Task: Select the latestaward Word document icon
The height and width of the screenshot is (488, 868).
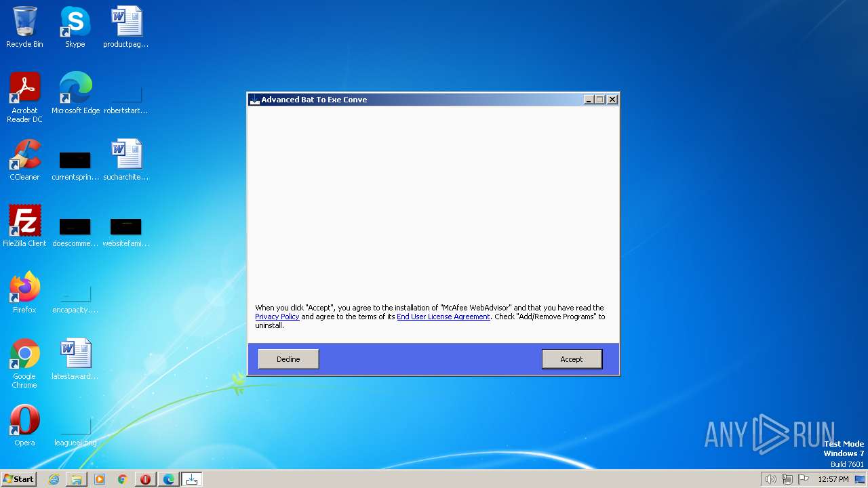Action: (x=75, y=359)
